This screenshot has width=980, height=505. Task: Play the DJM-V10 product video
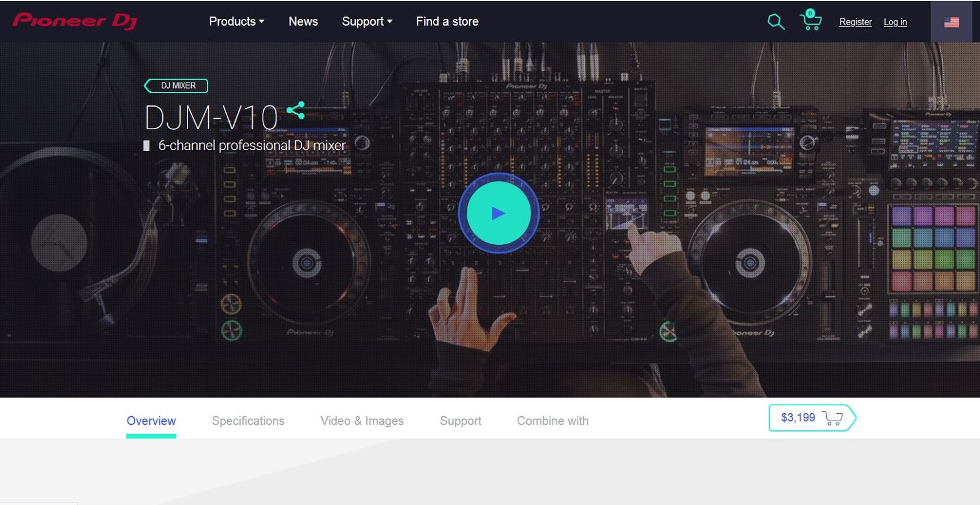[499, 213]
